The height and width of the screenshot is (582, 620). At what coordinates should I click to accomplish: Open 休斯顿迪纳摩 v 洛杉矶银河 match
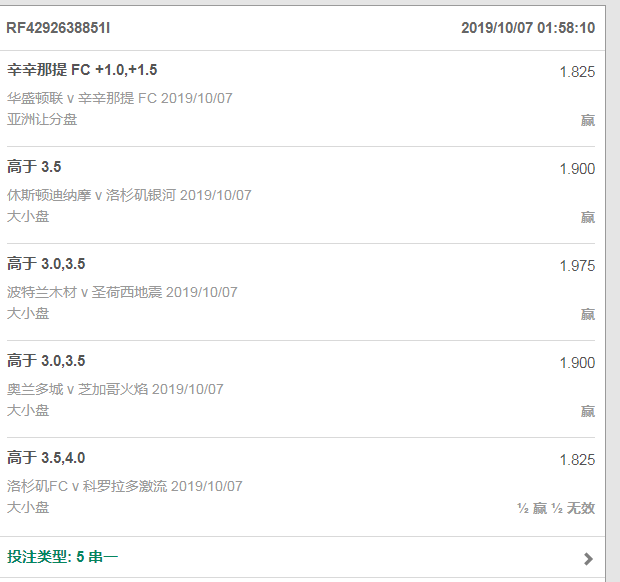pyautogui.click(x=129, y=195)
